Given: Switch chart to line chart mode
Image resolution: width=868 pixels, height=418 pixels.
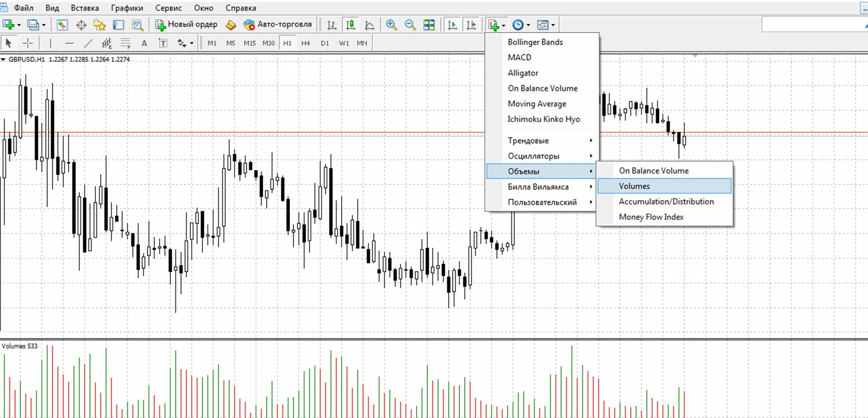Looking at the screenshot, I should pyautogui.click(x=369, y=25).
